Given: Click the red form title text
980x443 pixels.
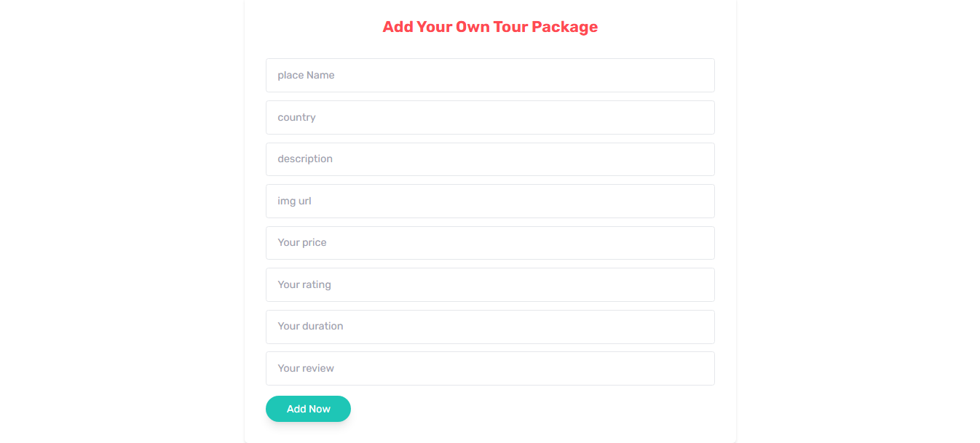Looking at the screenshot, I should tap(490, 27).
